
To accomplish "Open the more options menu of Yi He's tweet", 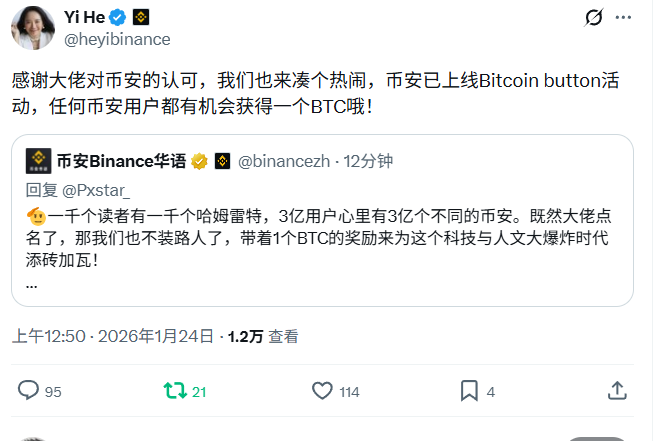I will [x=628, y=18].
